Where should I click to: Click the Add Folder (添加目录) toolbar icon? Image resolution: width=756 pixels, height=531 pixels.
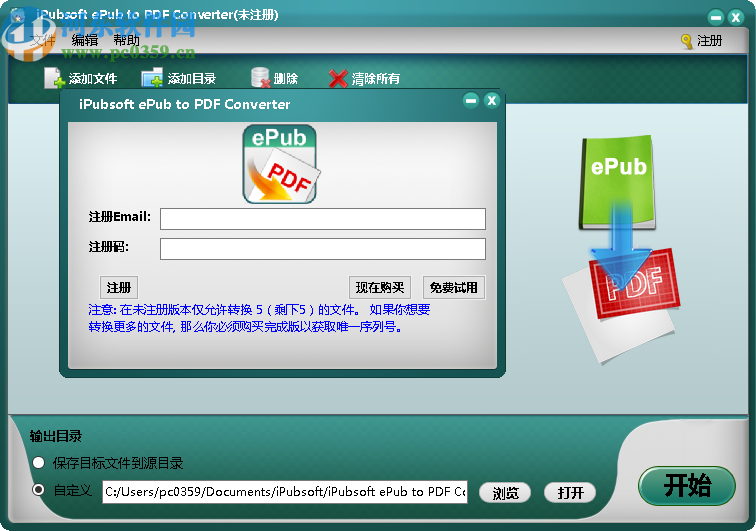(x=152, y=78)
